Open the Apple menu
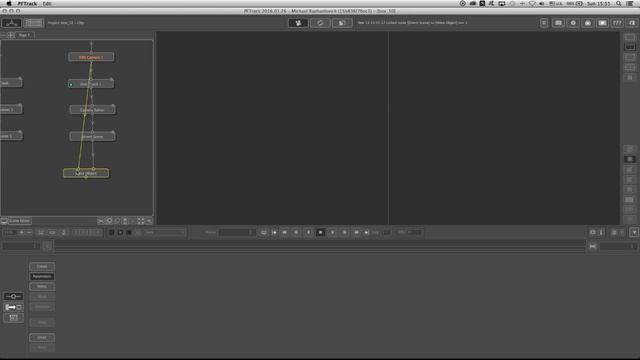 click(9, 4)
